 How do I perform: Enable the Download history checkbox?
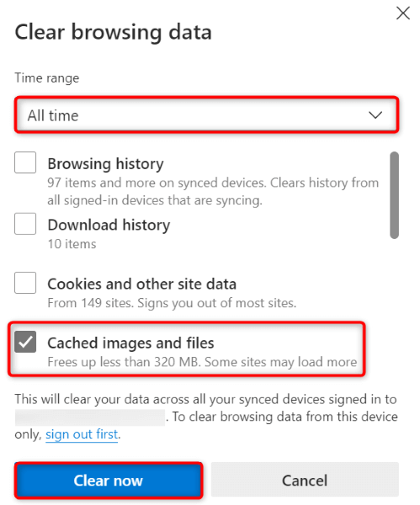pyautogui.click(x=25, y=224)
